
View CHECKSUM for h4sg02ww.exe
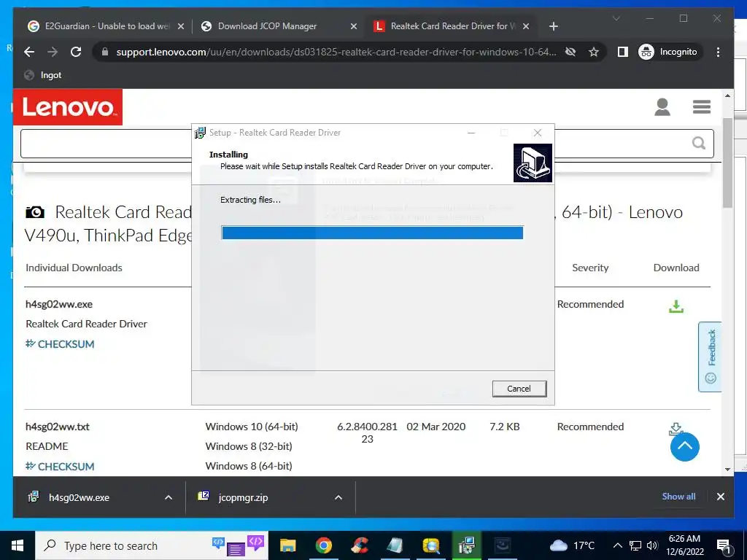point(60,344)
